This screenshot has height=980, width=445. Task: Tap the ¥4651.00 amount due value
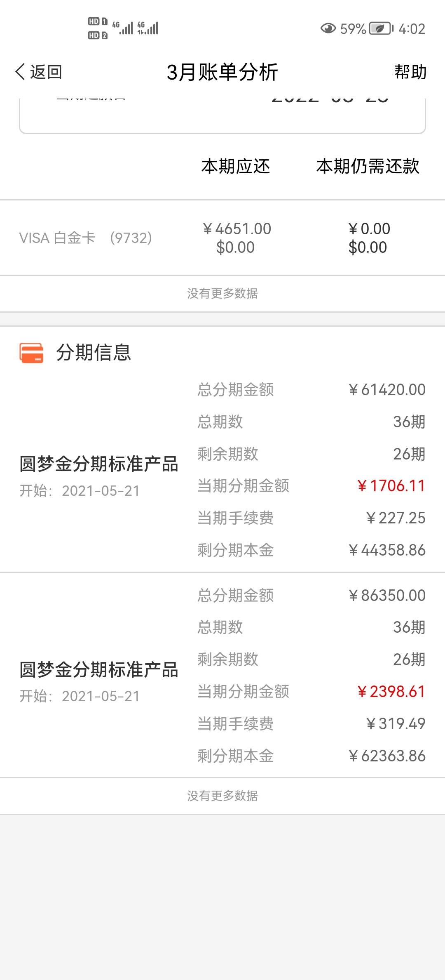point(237,229)
